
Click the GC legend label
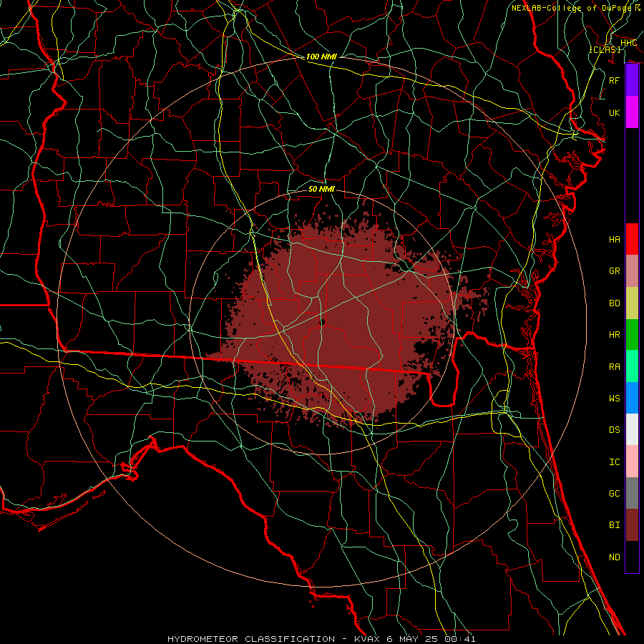[614, 494]
